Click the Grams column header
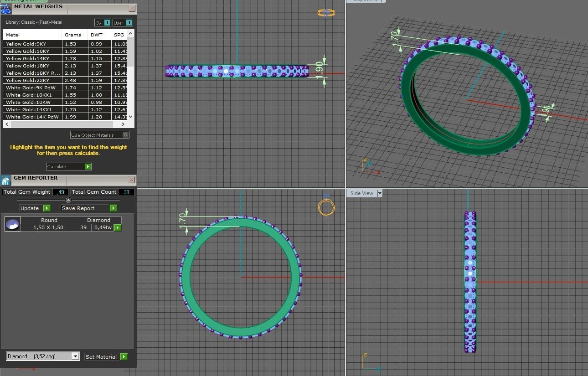The width and height of the screenshot is (588, 376). coord(75,35)
